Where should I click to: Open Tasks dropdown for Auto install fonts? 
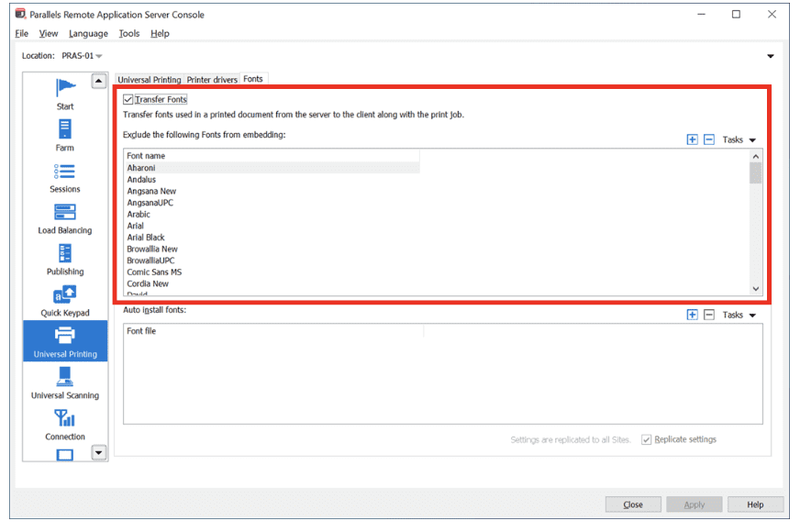pos(739,315)
